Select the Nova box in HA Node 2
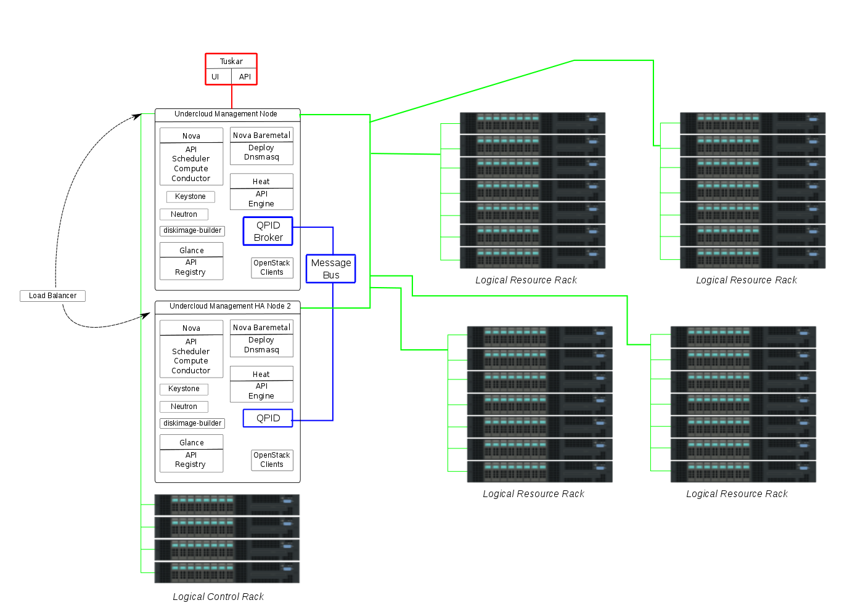Image resolution: width=863 pixels, height=616 pixels. (191, 349)
